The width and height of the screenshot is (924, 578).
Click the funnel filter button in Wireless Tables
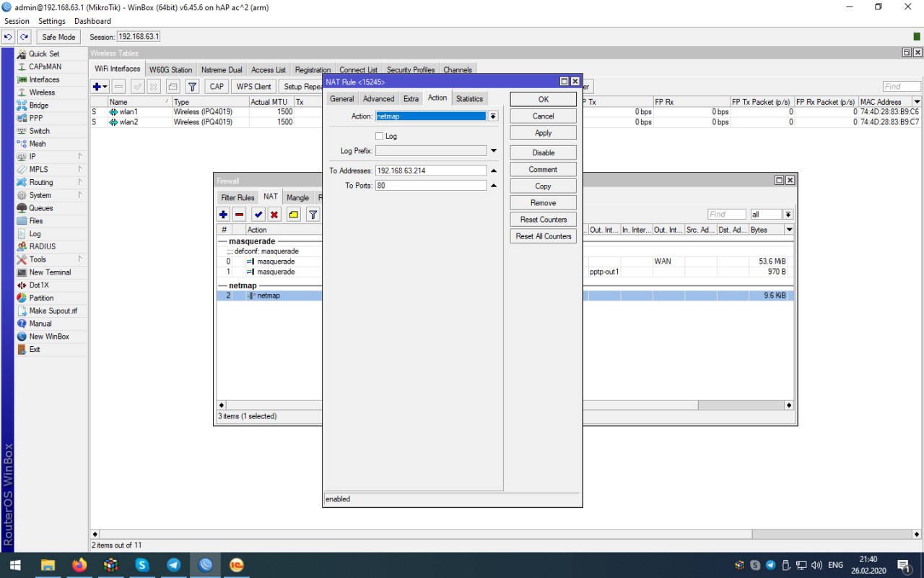coord(193,87)
